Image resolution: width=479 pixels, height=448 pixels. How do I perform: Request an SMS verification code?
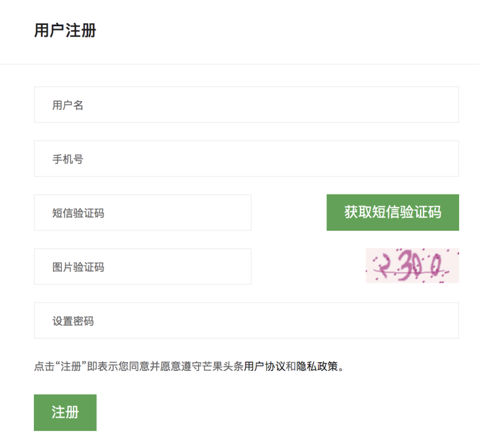click(393, 213)
